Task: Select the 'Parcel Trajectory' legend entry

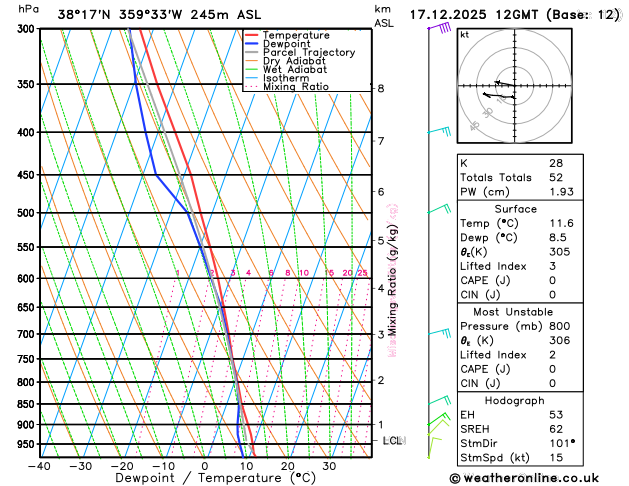Action: (309, 53)
